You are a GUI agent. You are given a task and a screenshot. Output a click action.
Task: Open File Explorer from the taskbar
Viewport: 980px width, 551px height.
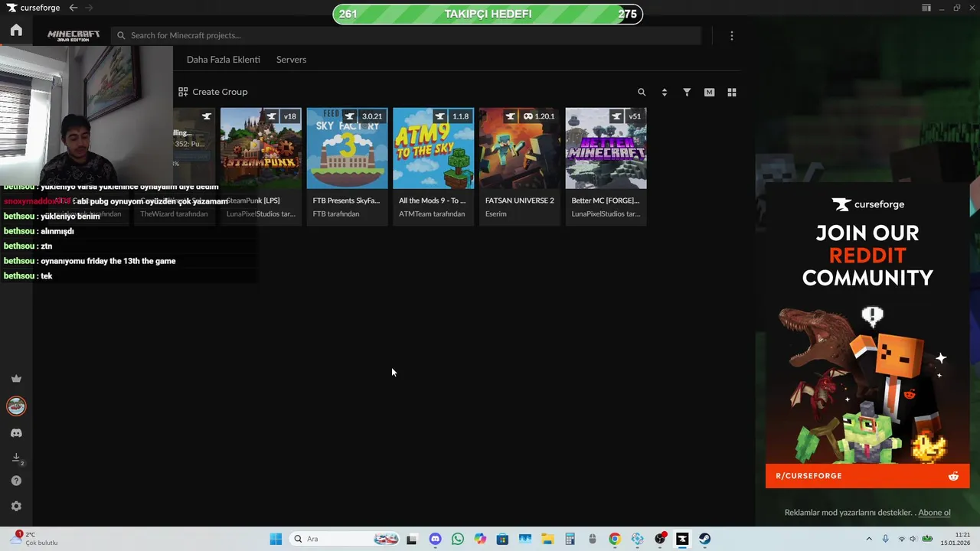pyautogui.click(x=547, y=539)
